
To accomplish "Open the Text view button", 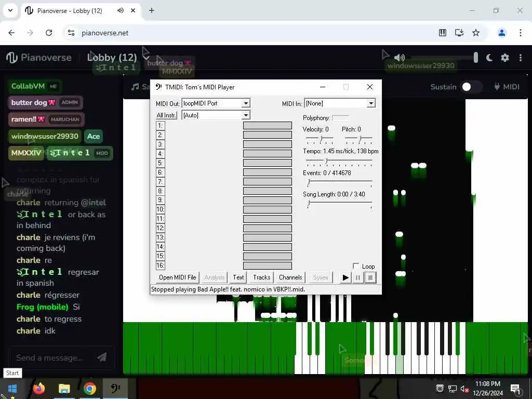I will coord(238,277).
